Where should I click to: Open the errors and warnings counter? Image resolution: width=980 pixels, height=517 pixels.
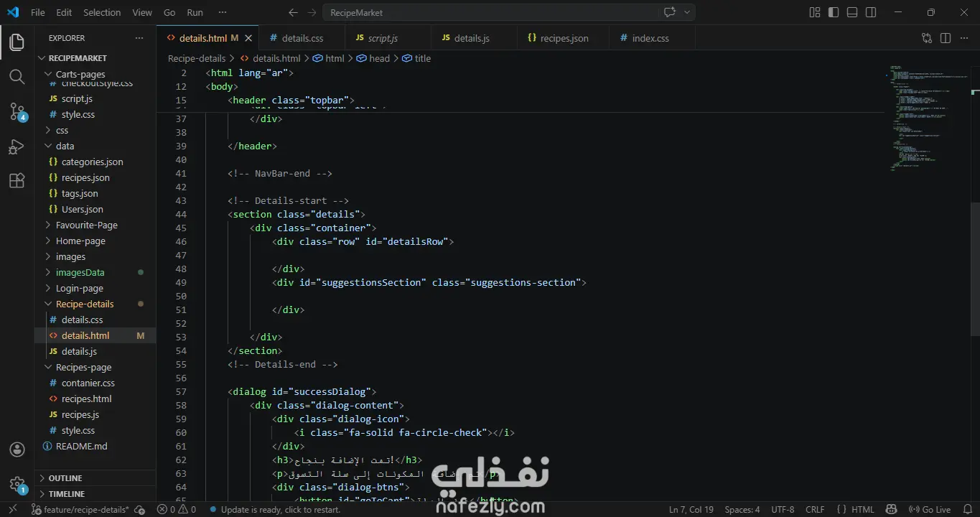(x=177, y=510)
